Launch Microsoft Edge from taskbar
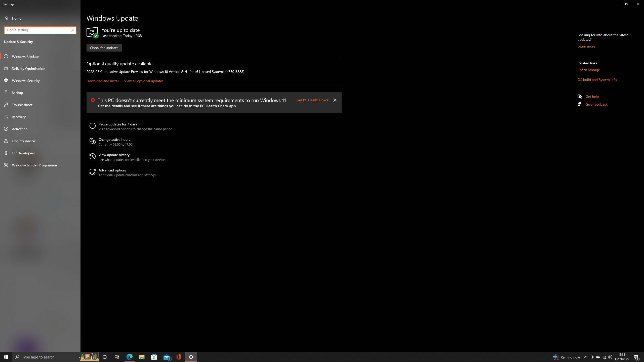This screenshot has height=362, width=644. [x=130, y=357]
